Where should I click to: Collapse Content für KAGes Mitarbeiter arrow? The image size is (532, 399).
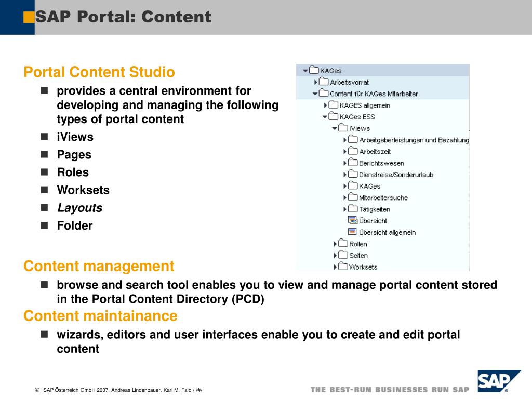coord(315,94)
